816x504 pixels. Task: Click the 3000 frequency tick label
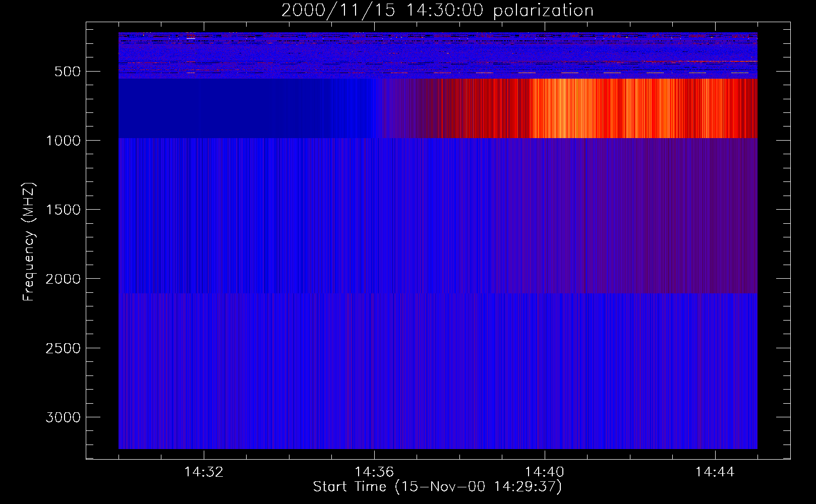click(x=63, y=417)
